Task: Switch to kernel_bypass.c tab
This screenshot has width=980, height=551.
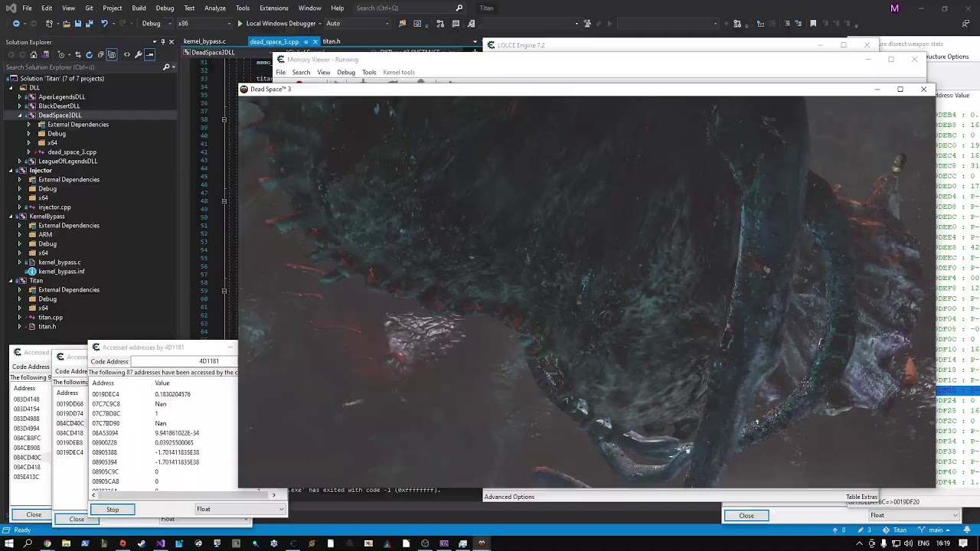Action: 204,41
